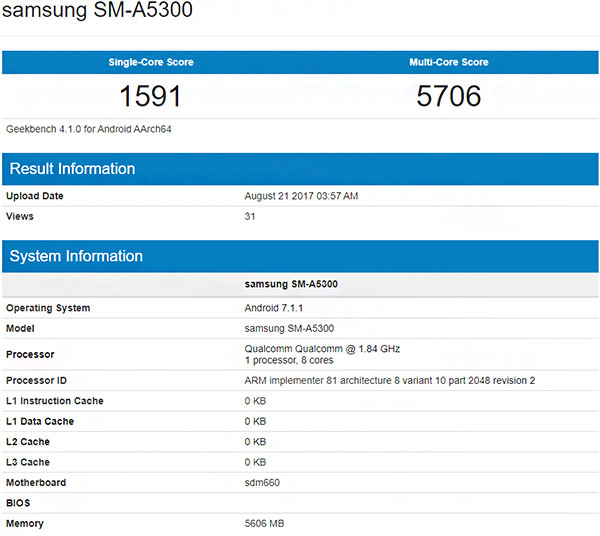The width and height of the screenshot is (600, 536).
Task: Click the 5606 MB memory value
Action: pyautogui.click(x=265, y=524)
